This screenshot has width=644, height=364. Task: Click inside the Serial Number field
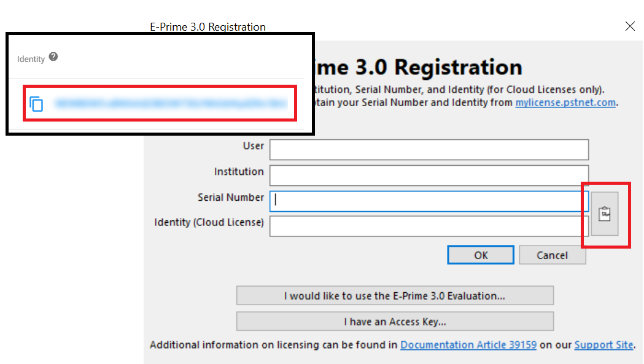429,201
